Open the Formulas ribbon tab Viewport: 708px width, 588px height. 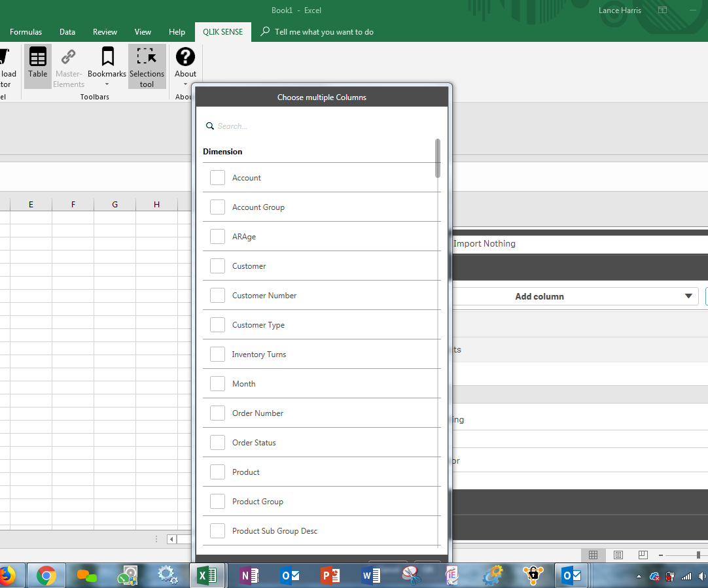(x=26, y=31)
